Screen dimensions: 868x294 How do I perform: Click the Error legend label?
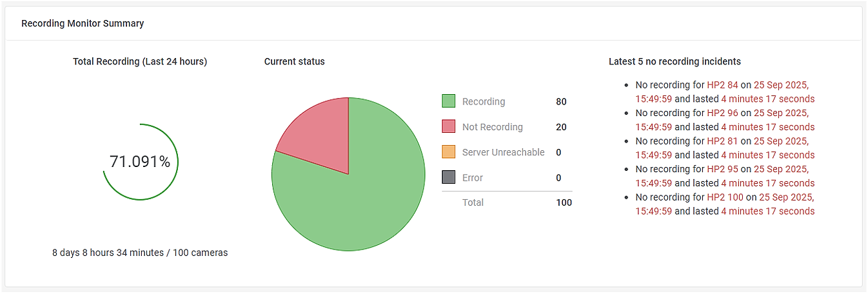point(473,177)
